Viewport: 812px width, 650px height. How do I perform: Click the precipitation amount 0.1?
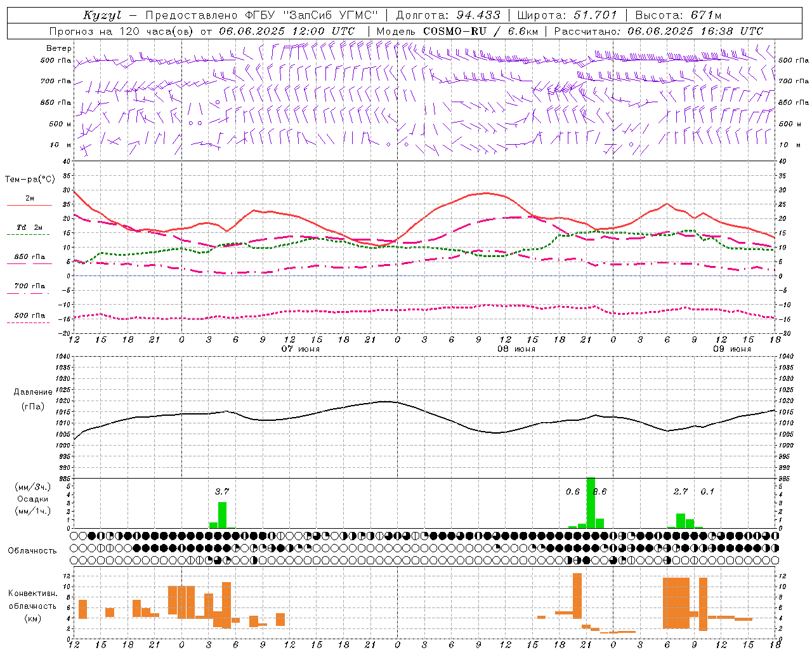coord(707,491)
